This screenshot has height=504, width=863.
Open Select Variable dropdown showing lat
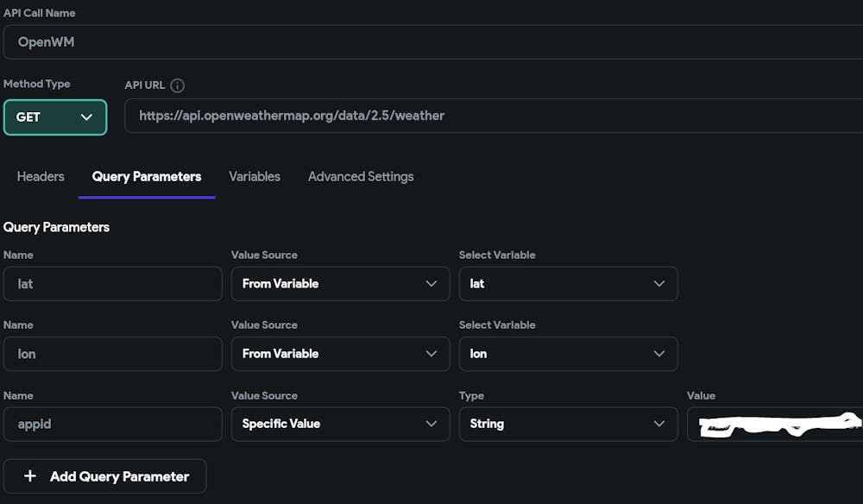(x=568, y=283)
